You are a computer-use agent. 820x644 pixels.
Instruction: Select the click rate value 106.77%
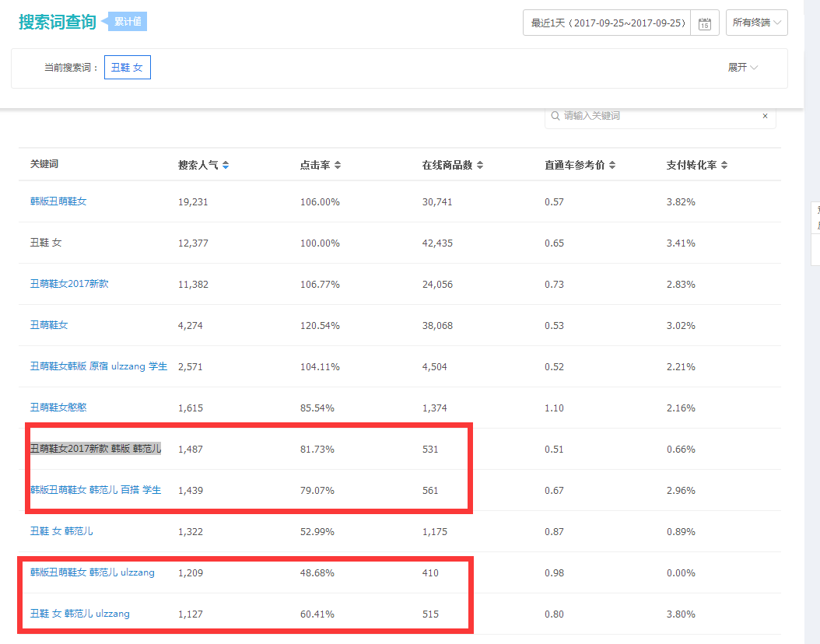(x=320, y=285)
